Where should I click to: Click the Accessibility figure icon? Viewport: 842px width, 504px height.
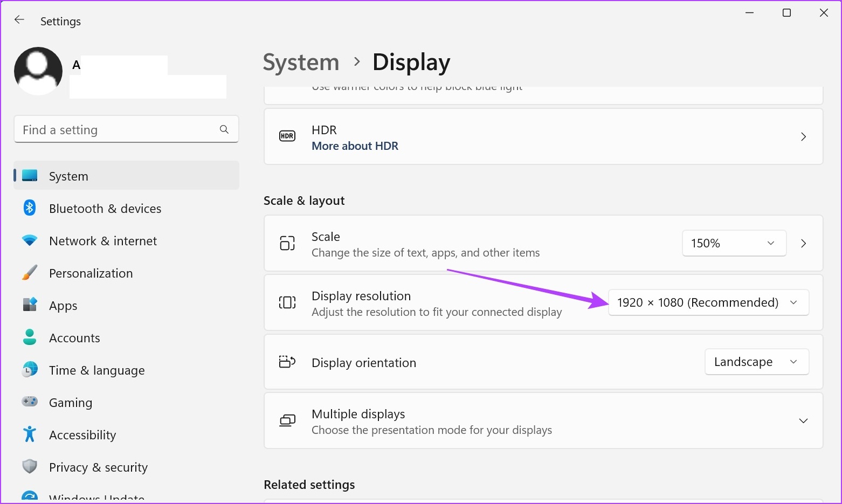pos(30,434)
